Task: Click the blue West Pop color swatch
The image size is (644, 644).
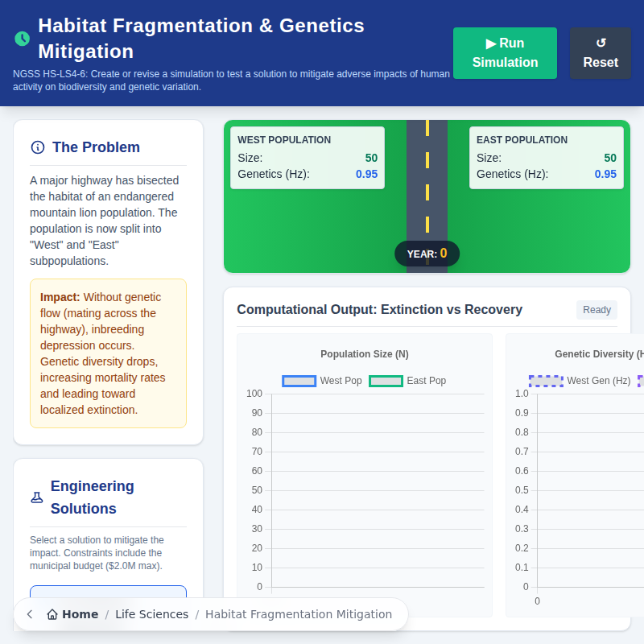Action: (x=299, y=380)
